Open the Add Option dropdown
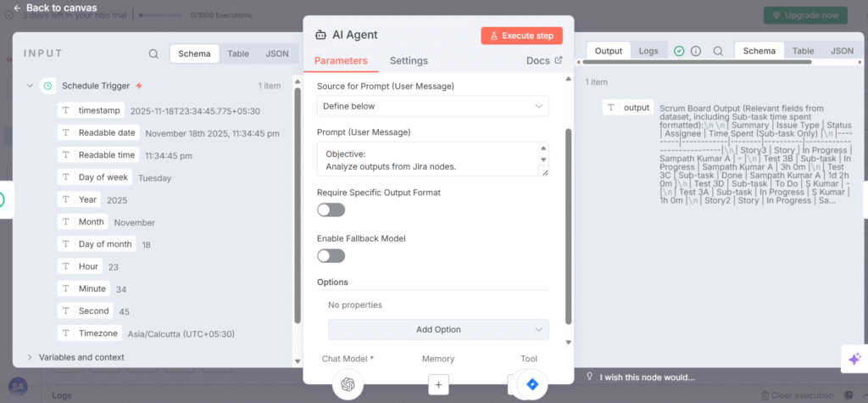The height and width of the screenshot is (403, 868). pos(438,329)
